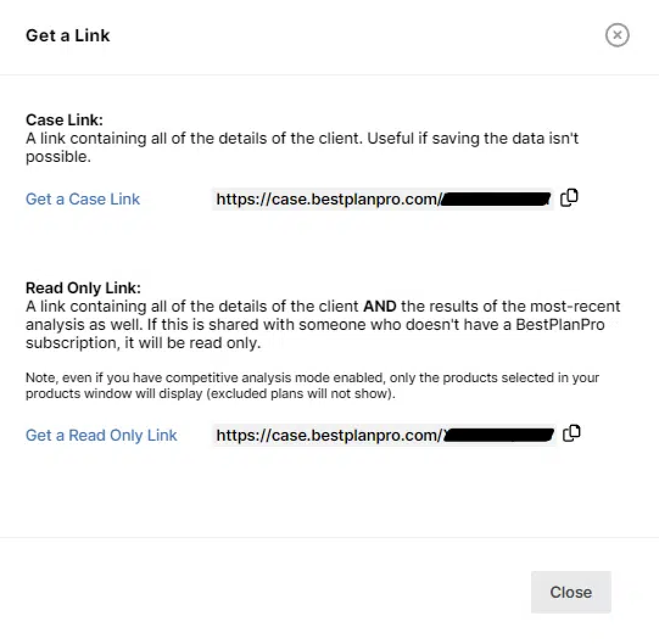Select the Case Link URL text field
This screenshot has width=659, height=644.
click(382, 198)
